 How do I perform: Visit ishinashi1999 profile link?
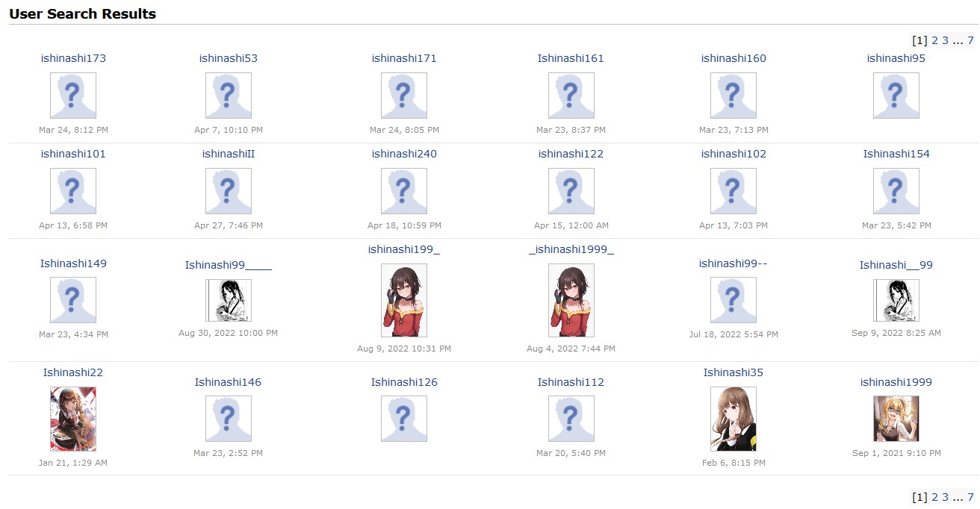pos(896,382)
